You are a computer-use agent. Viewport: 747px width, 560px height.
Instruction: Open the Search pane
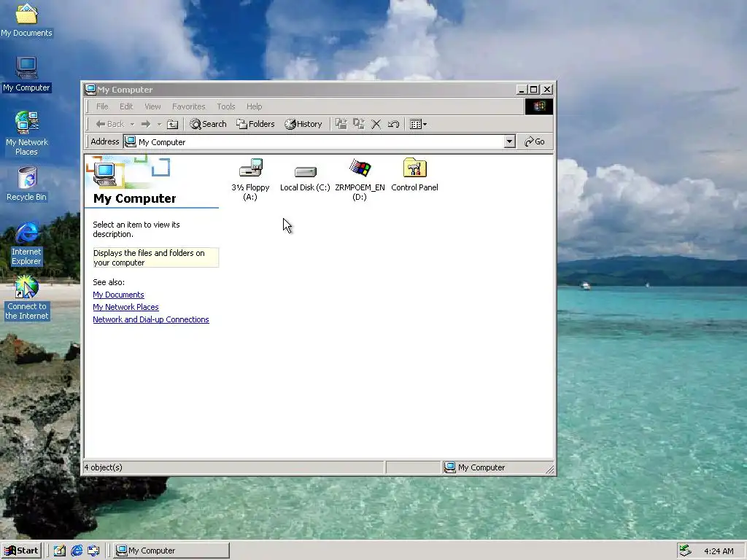[x=208, y=124]
